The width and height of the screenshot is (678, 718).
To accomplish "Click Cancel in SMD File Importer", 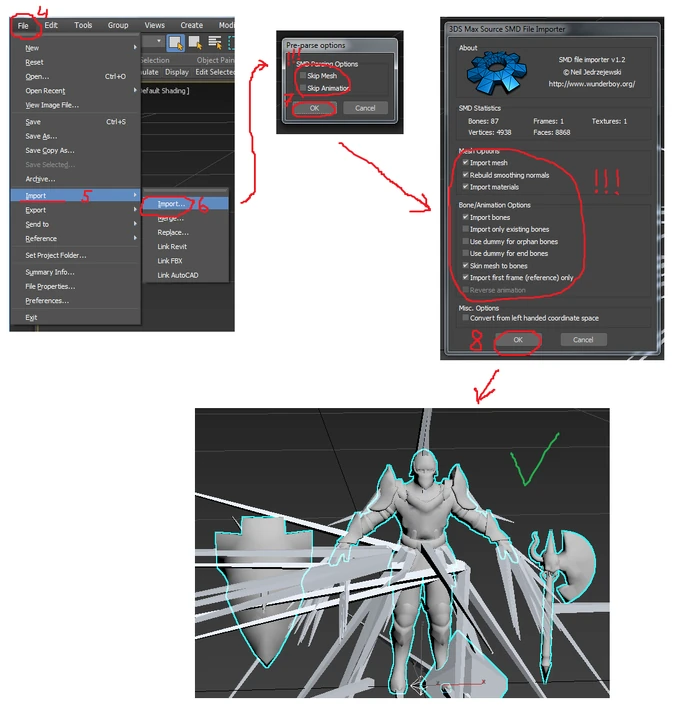I will tap(583, 340).
